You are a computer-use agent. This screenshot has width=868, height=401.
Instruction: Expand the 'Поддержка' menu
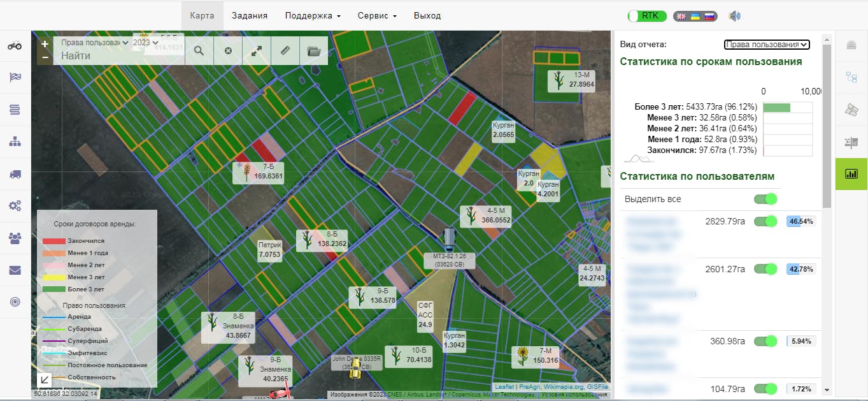(x=313, y=16)
